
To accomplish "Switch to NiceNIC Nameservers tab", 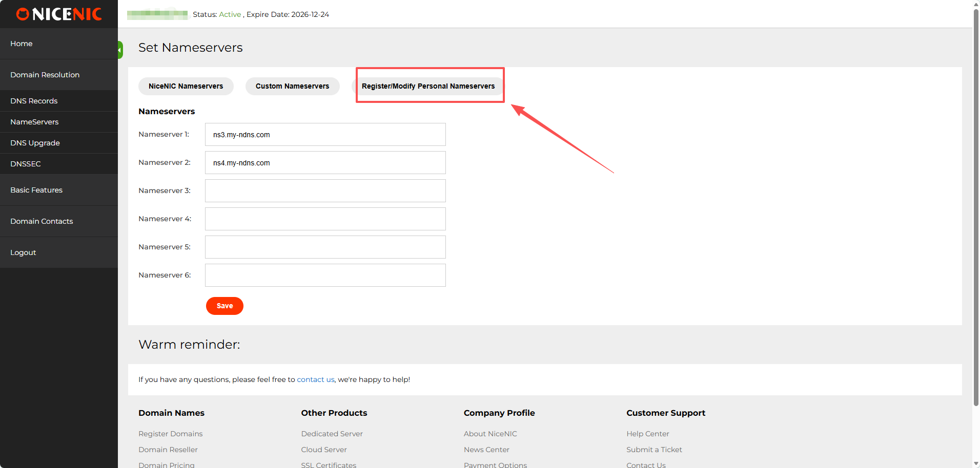I will tap(186, 86).
